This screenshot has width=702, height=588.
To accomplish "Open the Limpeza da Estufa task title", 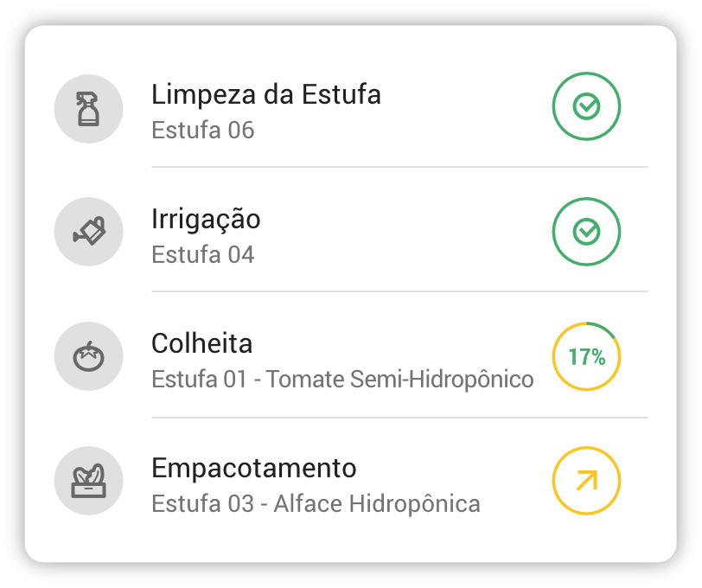I will pos(265,94).
